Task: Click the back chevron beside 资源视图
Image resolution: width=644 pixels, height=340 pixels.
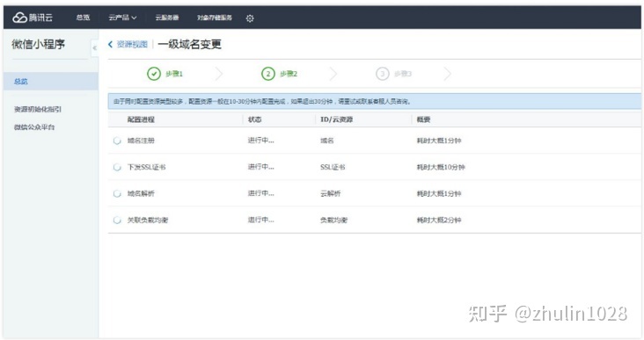Action: pos(110,44)
